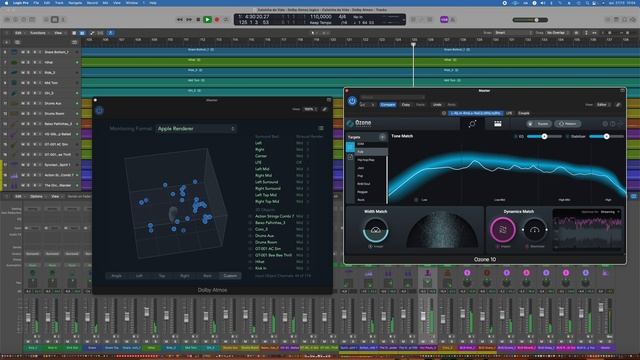Select the Jazz target
The width and height of the screenshot is (640, 360).
point(361,168)
